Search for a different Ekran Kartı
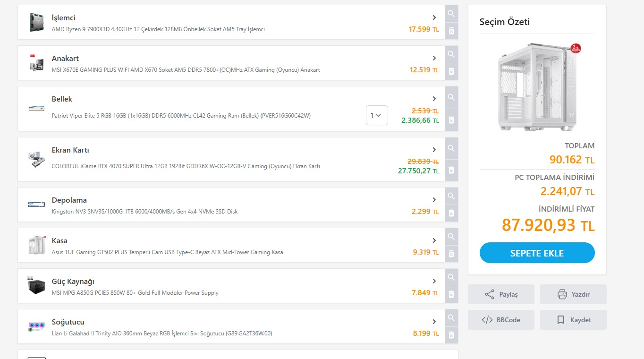The image size is (644, 359). click(451, 148)
